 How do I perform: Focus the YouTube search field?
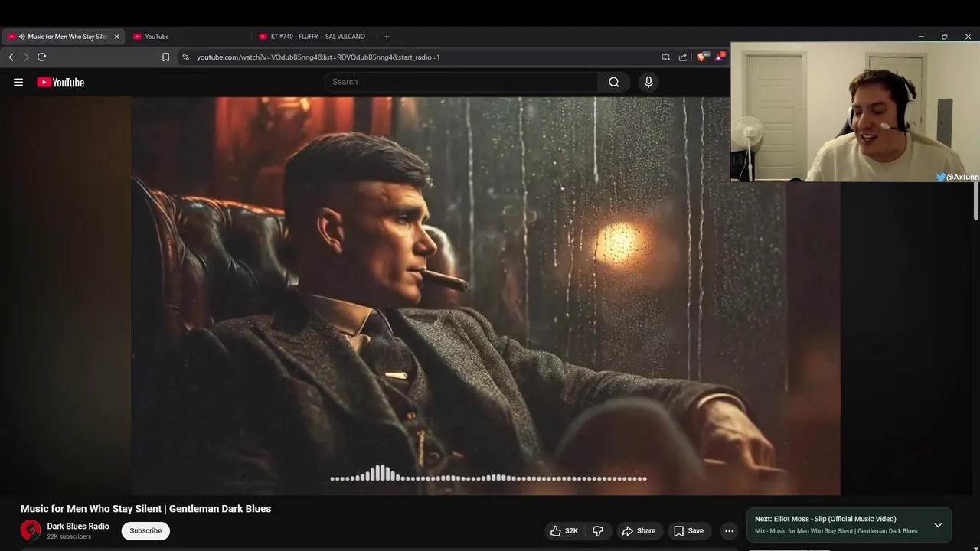click(x=461, y=82)
